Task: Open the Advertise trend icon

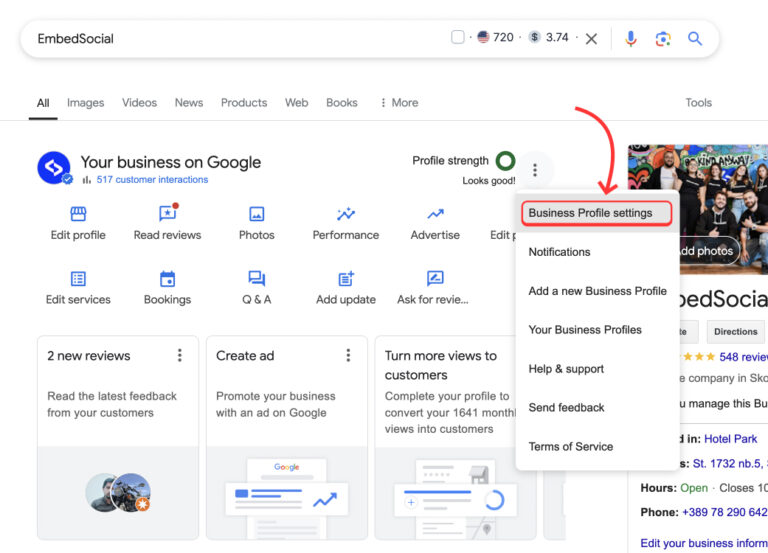Action: (435, 214)
